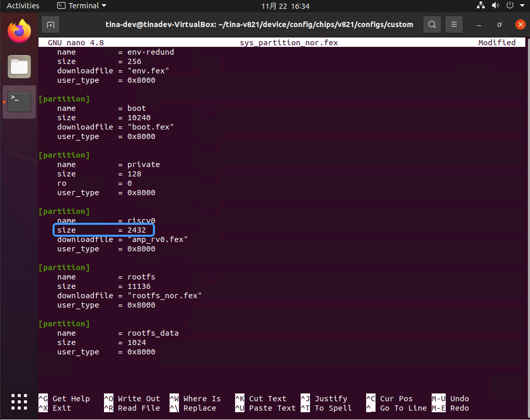Viewport: 530px width, 420px height.
Task: Click the Paste Text shortcut
Action: pyautogui.click(x=266, y=408)
